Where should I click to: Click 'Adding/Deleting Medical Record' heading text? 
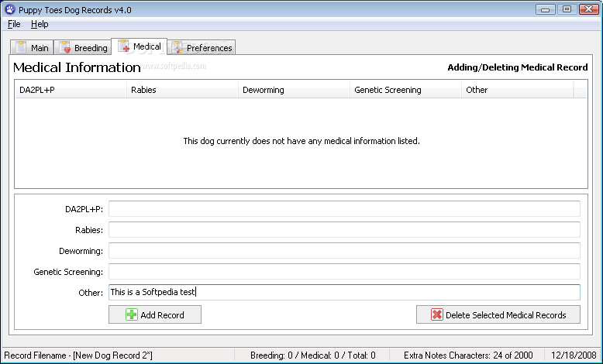click(x=517, y=67)
